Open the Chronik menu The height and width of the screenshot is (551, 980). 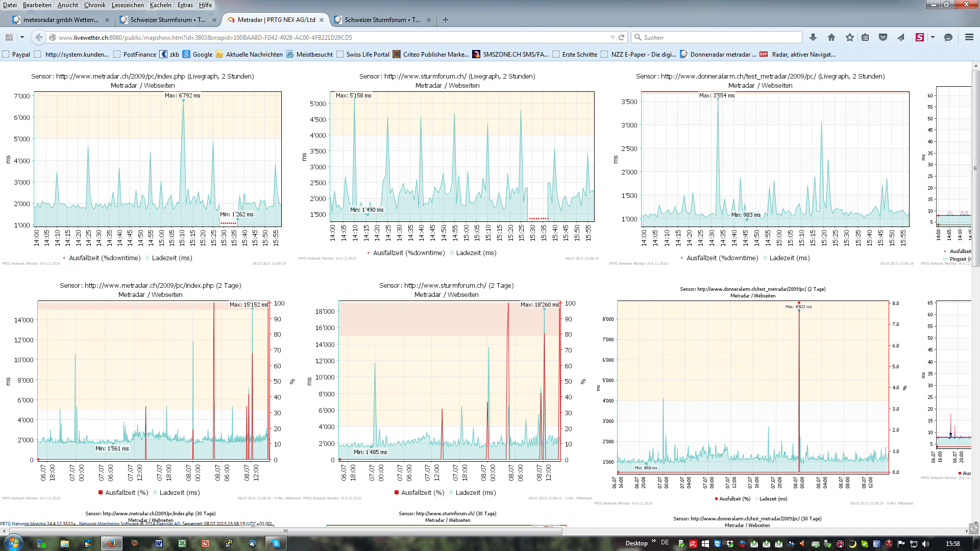coord(94,5)
